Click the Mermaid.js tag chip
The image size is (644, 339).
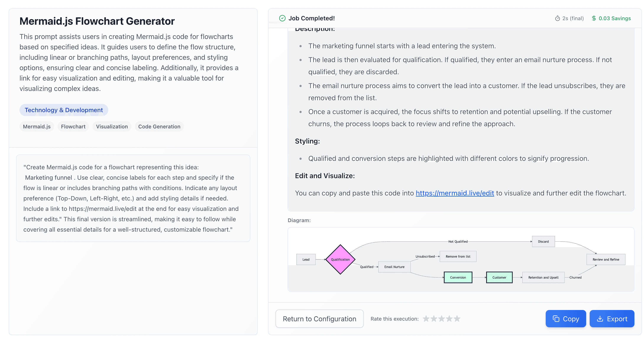click(37, 126)
